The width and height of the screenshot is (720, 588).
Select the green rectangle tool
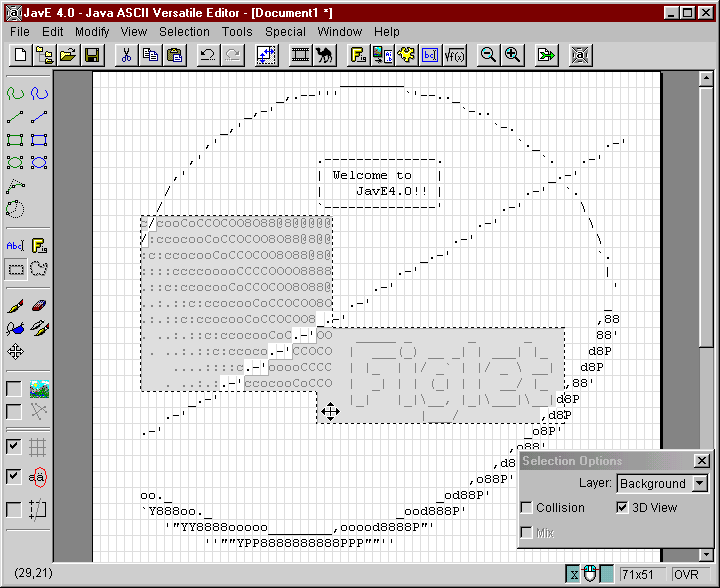(x=15, y=140)
